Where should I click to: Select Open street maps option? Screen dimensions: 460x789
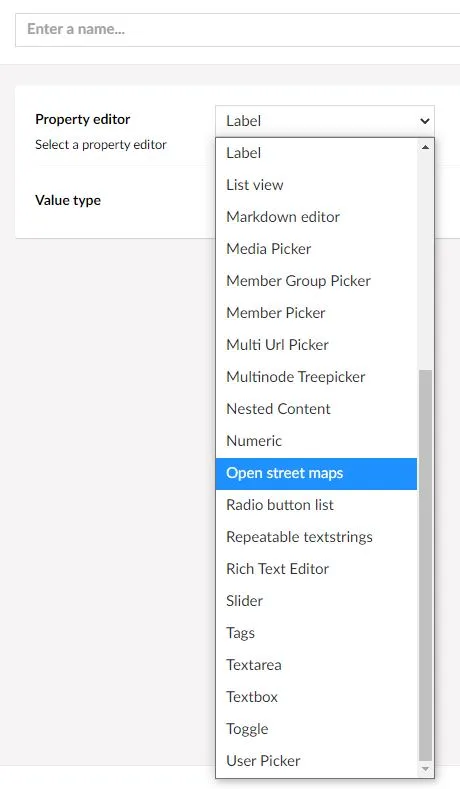pyautogui.click(x=317, y=474)
